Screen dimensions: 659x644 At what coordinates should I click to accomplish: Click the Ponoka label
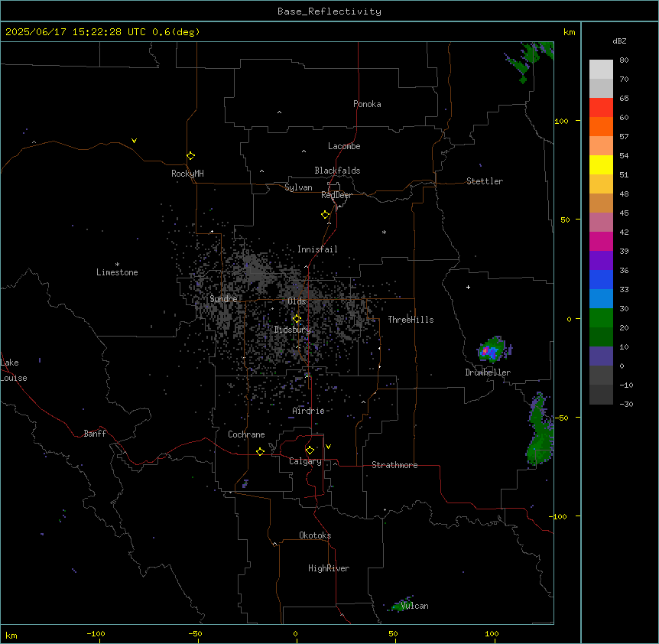367,104
